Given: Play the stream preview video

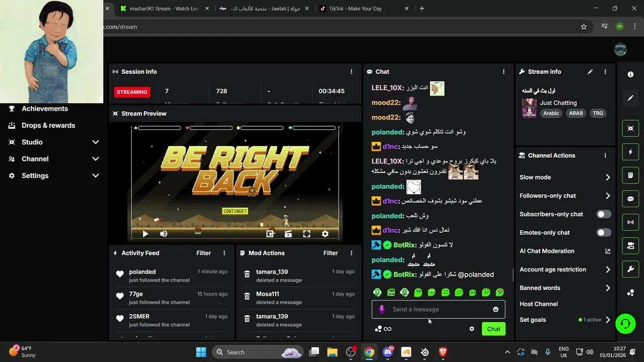Looking at the screenshot, I should click(145, 234).
